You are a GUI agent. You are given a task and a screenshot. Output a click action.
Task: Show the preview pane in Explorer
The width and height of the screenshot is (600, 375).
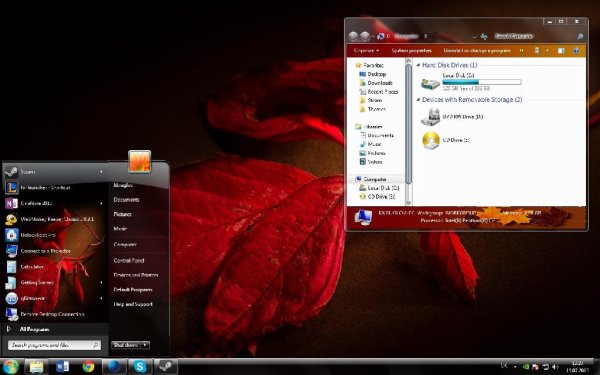(x=561, y=51)
